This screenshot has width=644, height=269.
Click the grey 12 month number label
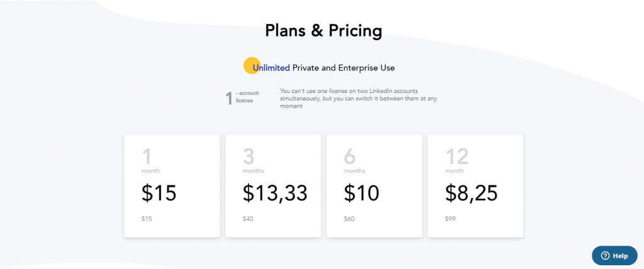[457, 156]
